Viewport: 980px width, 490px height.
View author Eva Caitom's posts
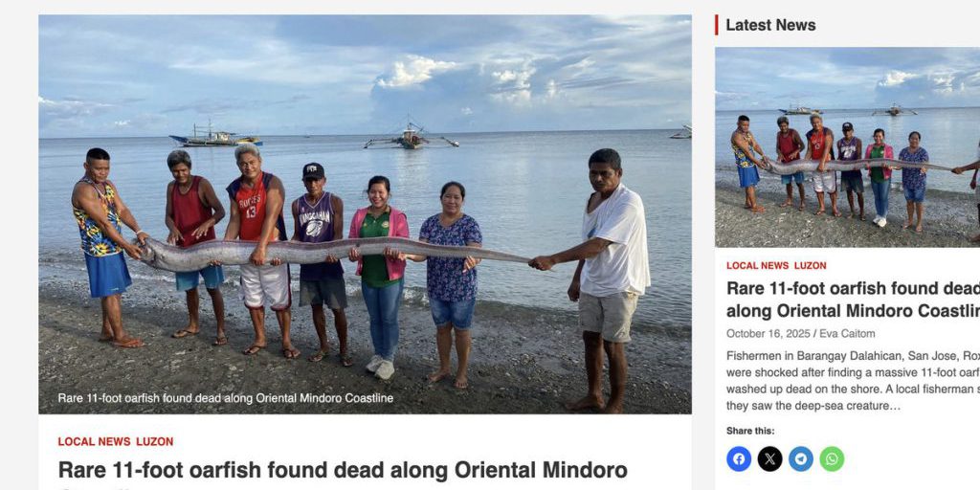click(x=848, y=334)
